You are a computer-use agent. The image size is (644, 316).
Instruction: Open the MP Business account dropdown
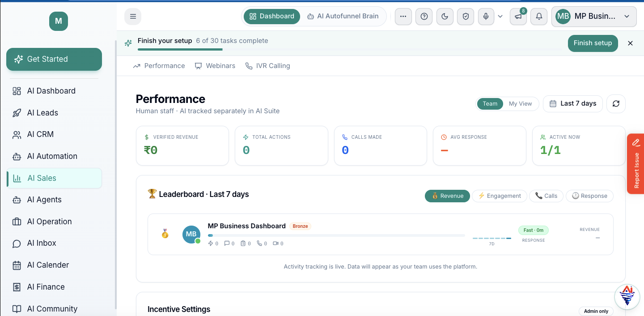pos(594,17)
